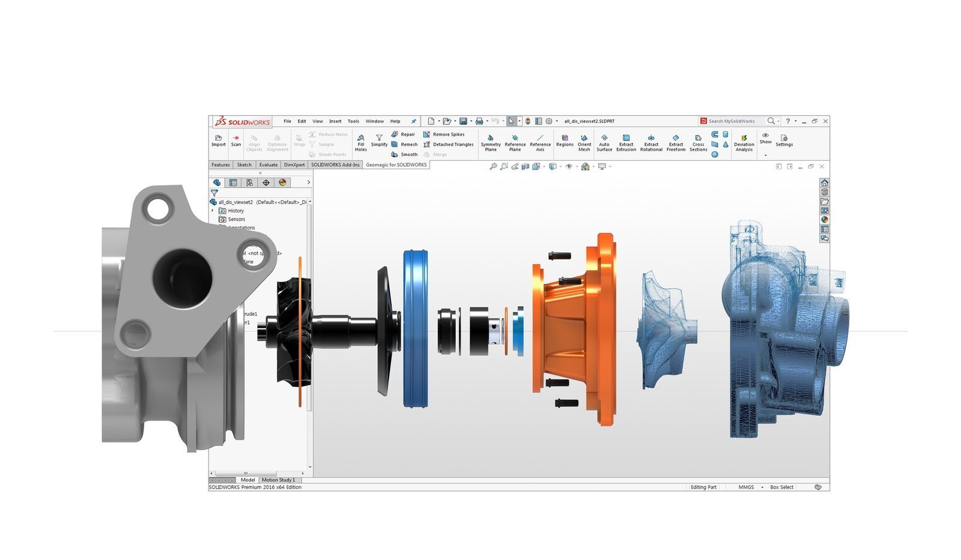Click the cylinder primitive icon in ribbon

click(x=726, y=134)
